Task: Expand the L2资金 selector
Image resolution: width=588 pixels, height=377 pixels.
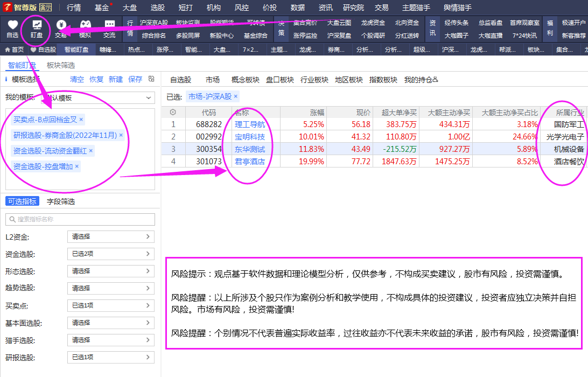Action: (x=111, y=237)
